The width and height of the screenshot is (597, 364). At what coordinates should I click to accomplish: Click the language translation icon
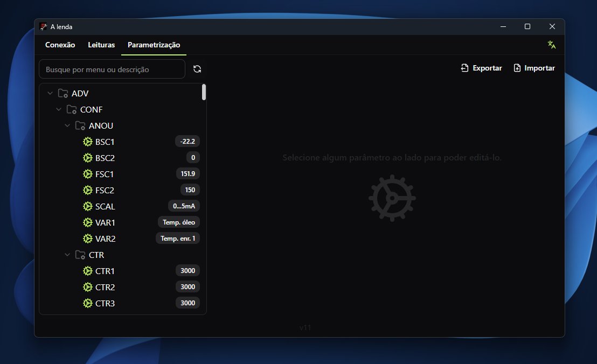pos(552,45)
